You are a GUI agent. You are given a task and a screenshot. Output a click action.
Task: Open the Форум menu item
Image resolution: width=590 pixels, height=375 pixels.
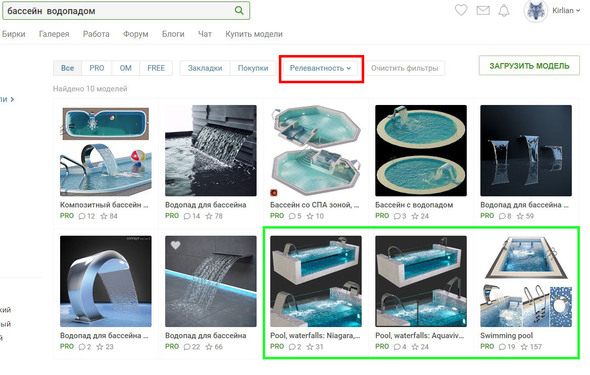(135, 34)
